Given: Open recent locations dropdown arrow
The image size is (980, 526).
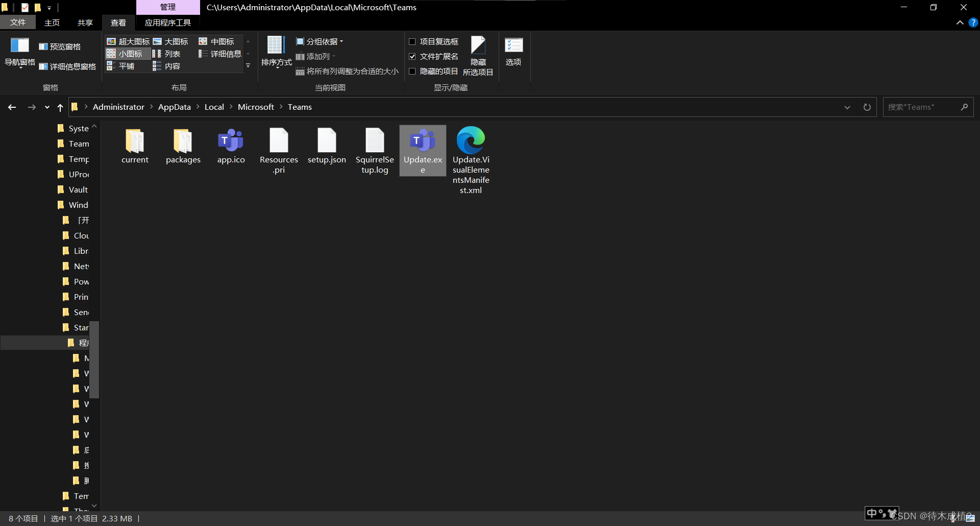Looking at the screenshot, I should (x=47, y=107).
